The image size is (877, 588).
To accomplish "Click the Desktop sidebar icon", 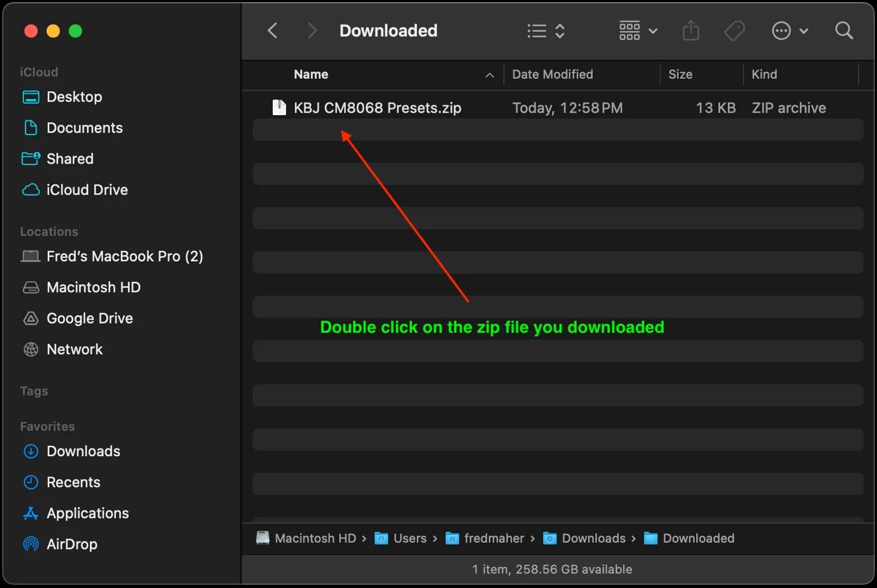I will [31, 97].
